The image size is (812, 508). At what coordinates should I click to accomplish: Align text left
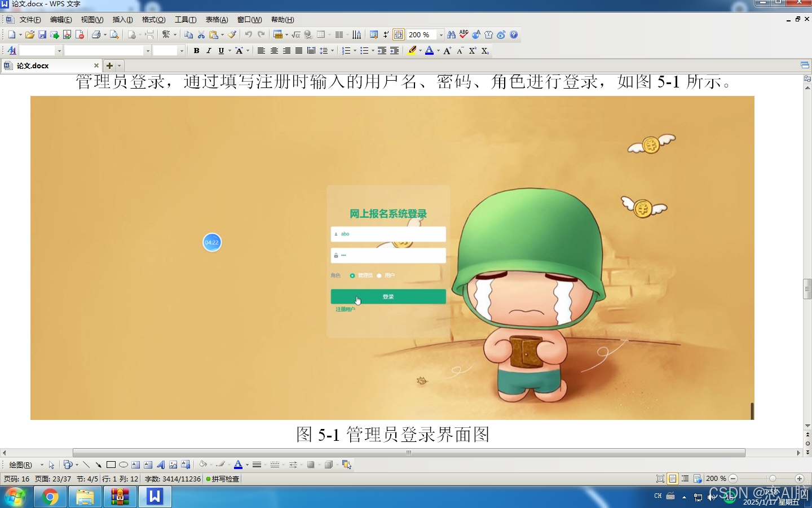click(x=261, y=51)
